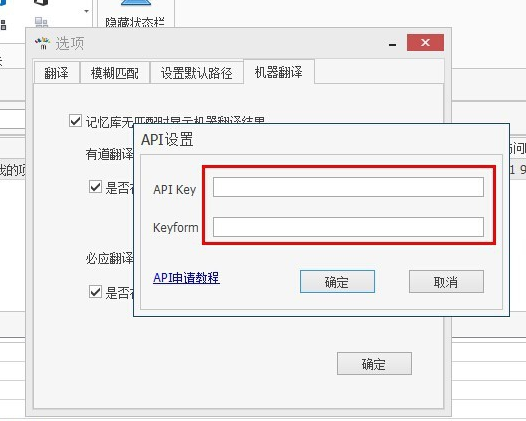Switch to the 翻译 tab
The image size is (526, 421).
point(57,73)
